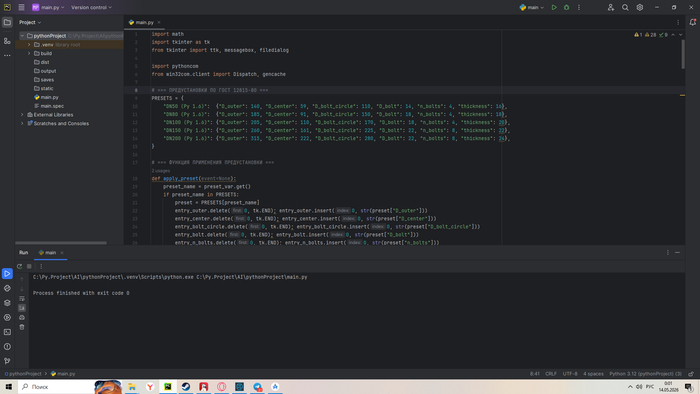Open Code With Me user icon

[x=611, y=8]
